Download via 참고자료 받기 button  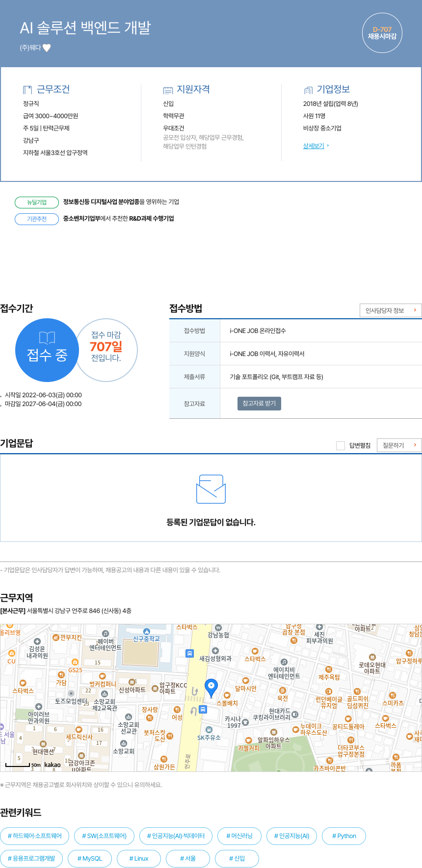(x=259, y=403)
